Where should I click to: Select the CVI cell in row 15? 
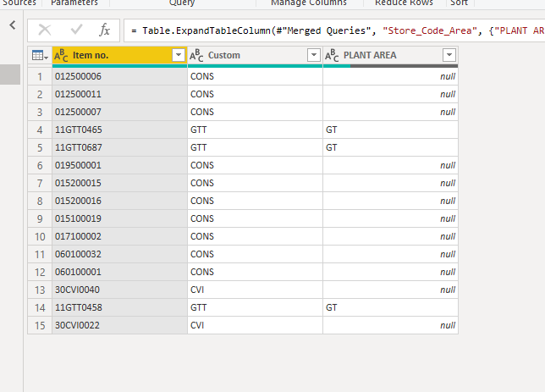[x=255, y=325]
